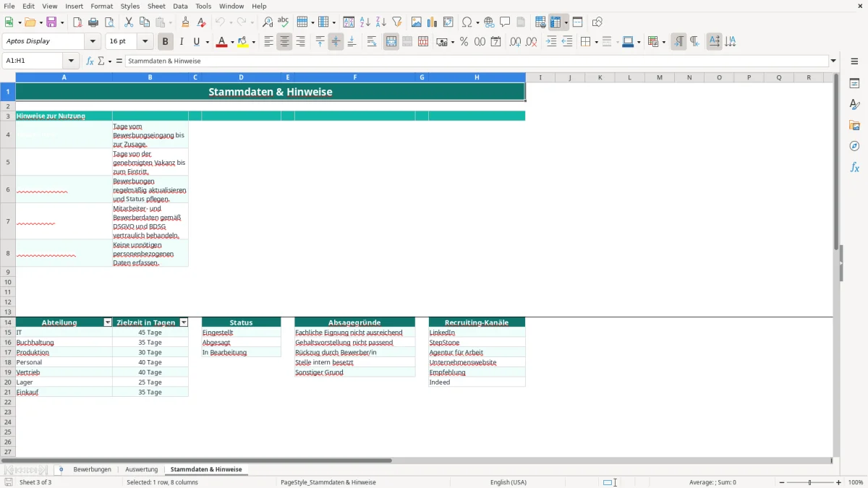Apply the yellow background highlight color
This screenshot has width=868, height=488.
coord(243,42)
